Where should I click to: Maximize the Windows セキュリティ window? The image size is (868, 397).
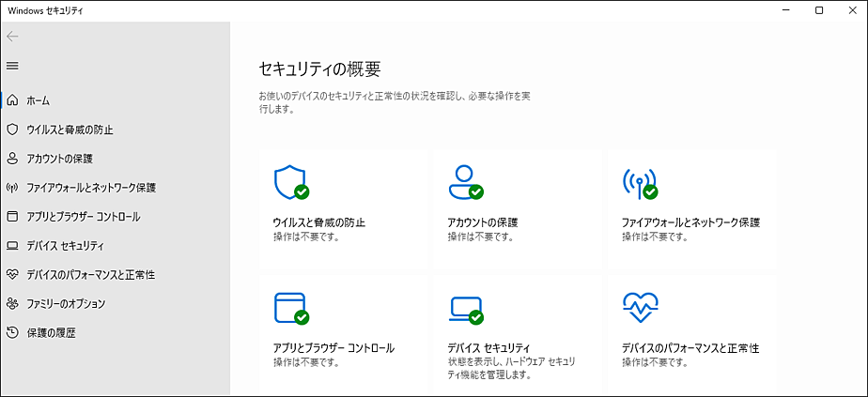820,10
